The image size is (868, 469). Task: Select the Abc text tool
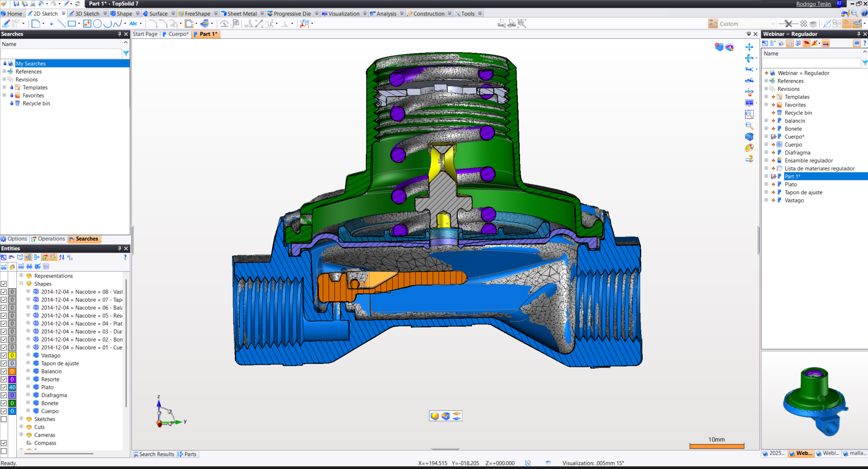pyautogui.click(x=133, y=23)
